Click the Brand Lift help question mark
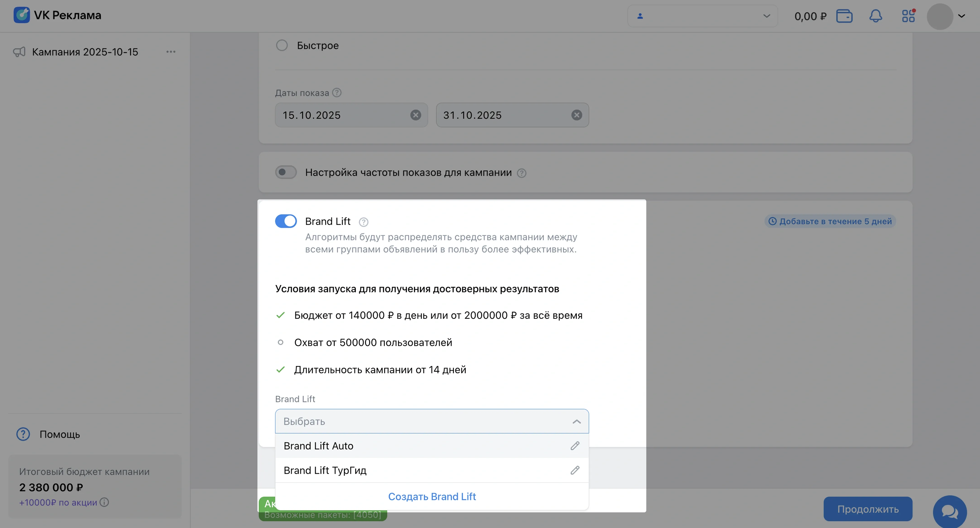The width and height of the screenshot is (980, 528). coord(363,222)
